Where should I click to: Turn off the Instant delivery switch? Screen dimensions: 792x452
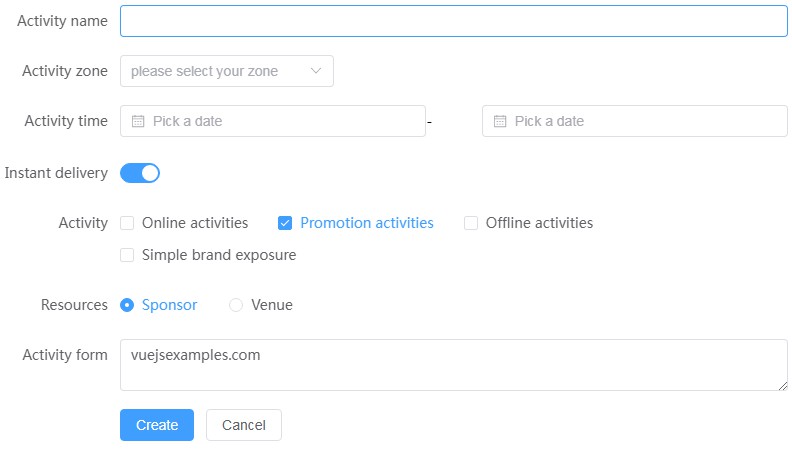(x=140, y=173)
